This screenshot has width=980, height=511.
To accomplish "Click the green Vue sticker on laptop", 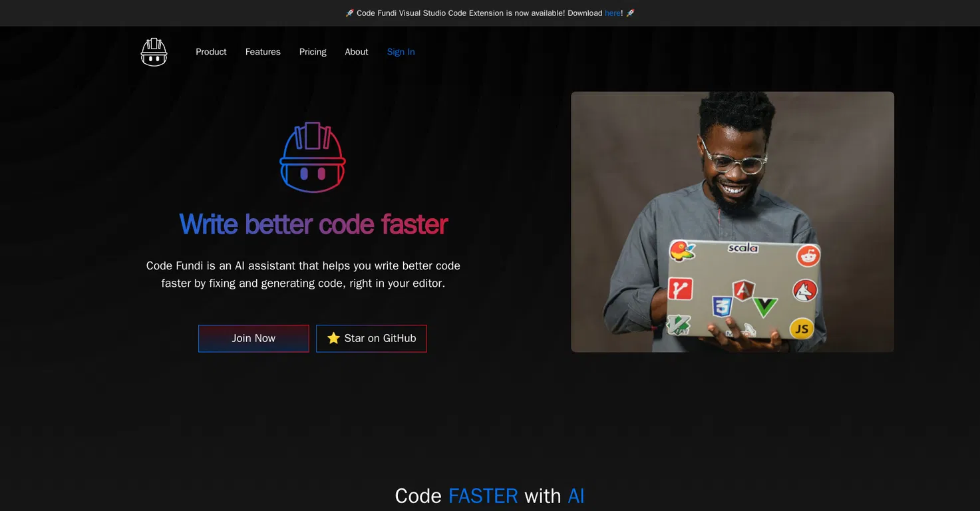I will (x=765, y=307).
